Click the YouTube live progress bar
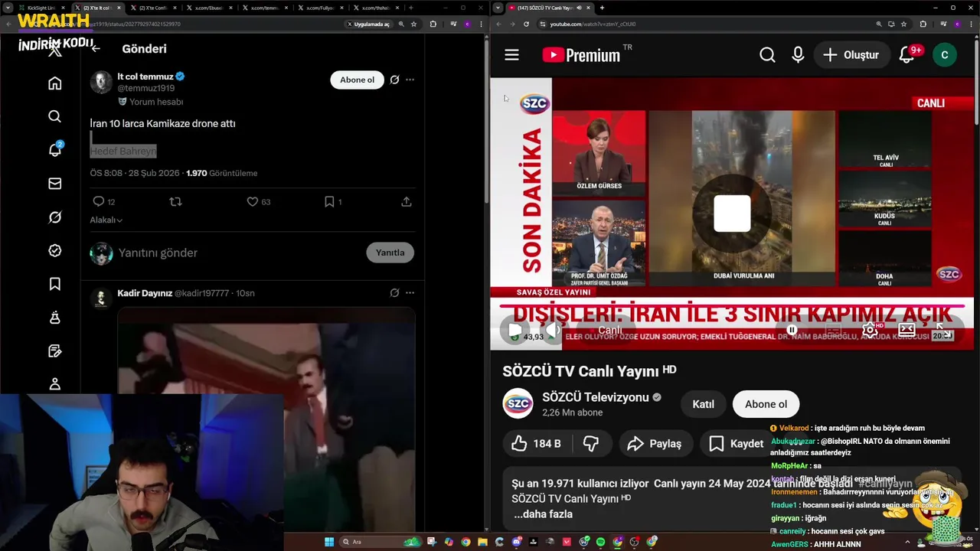This screenshot has width=980, height=551. 731,306
